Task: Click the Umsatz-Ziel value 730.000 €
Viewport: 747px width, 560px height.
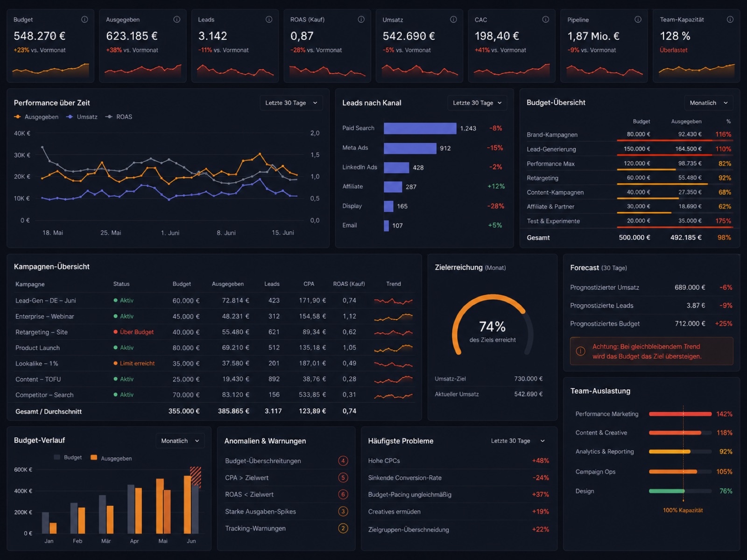Action: tap(528, 379)
